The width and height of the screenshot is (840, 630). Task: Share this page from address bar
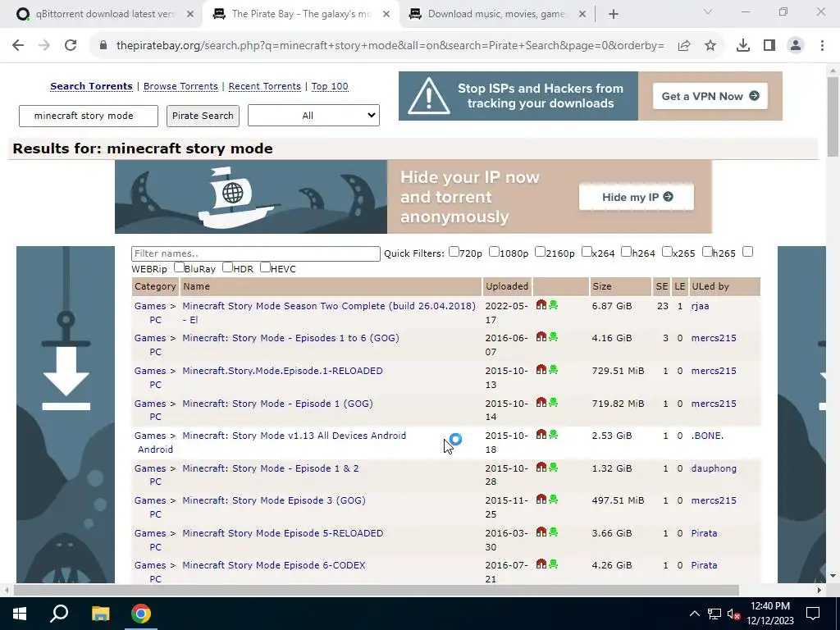(x=684, y=46)
